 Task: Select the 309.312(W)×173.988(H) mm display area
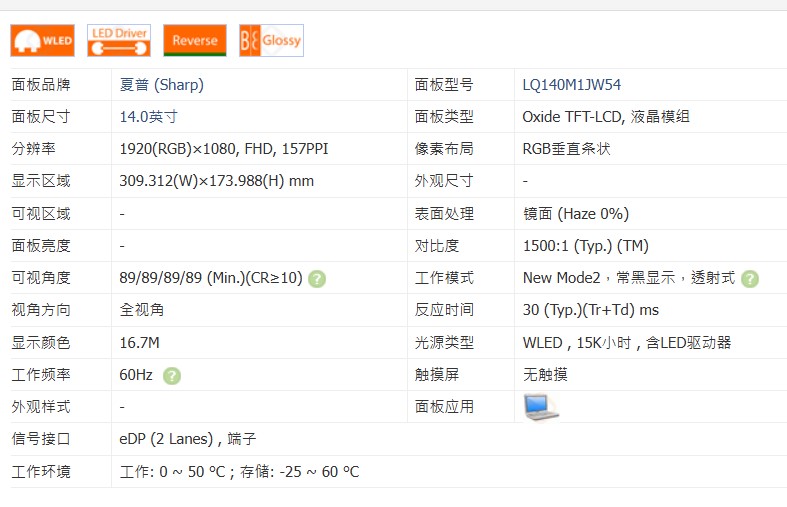point(216,181)
